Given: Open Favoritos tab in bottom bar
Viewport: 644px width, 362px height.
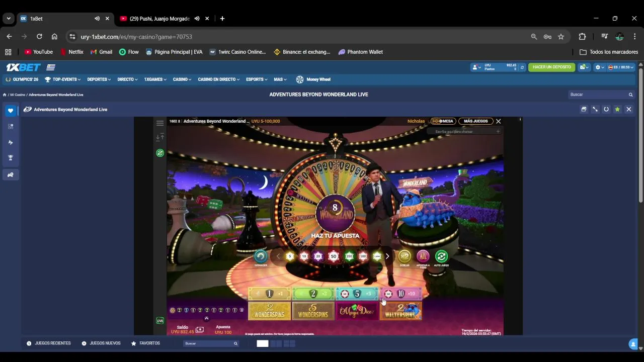Looking at the screenshot, I should (145, 343).
